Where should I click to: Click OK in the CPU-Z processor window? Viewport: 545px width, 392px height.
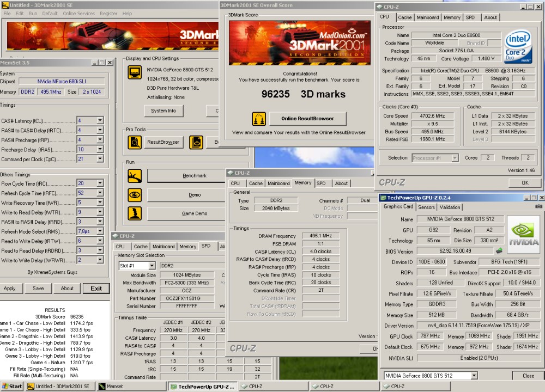click(525, 182)
